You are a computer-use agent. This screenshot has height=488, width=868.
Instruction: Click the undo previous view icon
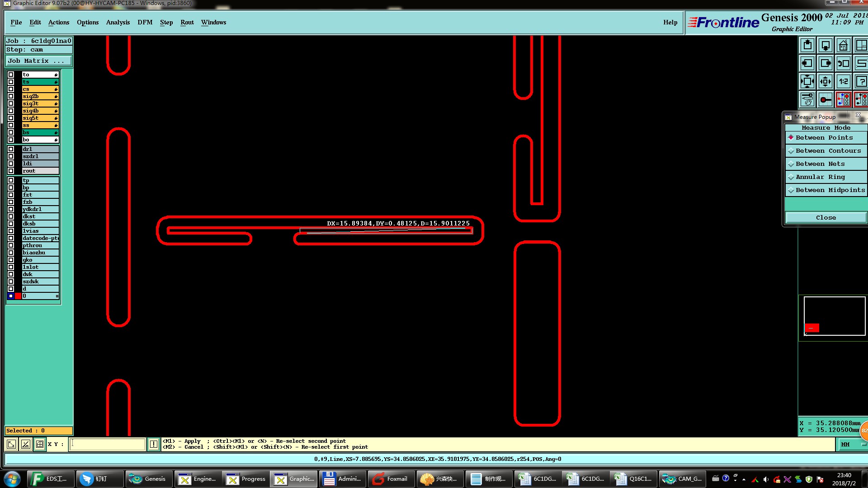pyautogui.click(x=843, y=63)
